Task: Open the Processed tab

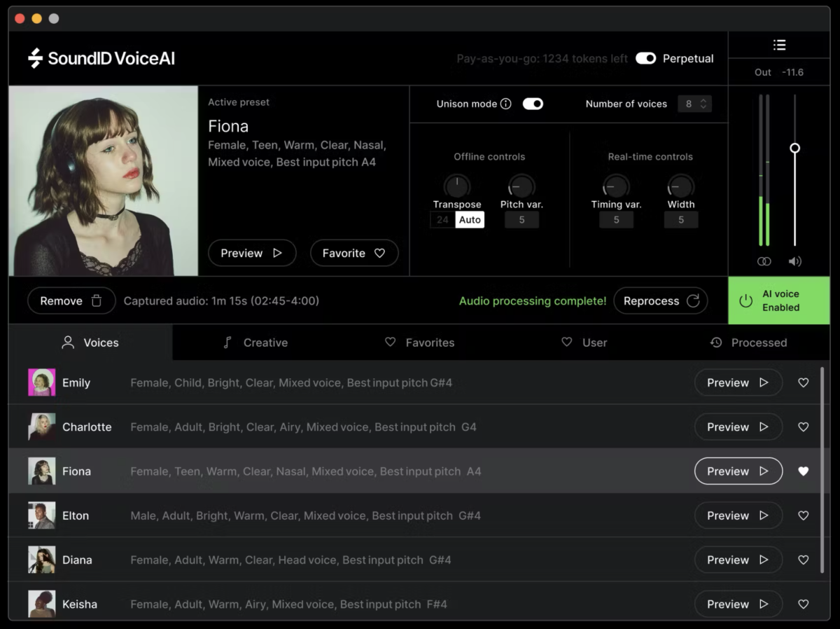Action: 748,343
